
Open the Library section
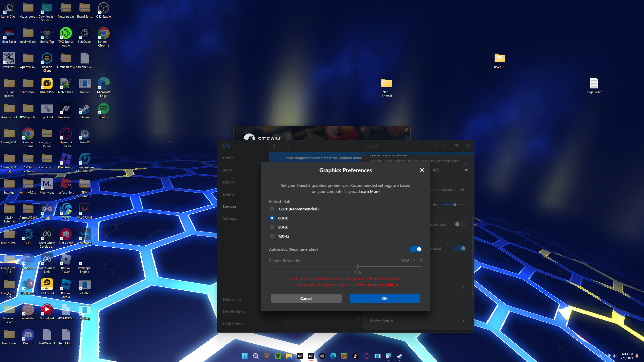click(x=229, y=182)
